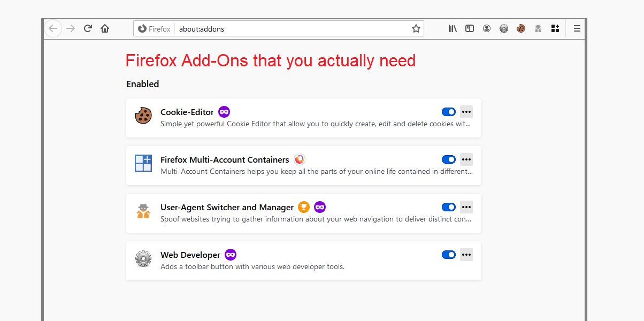Open more options for Web Developer
This screenshot has width=644, height=321.
466,255
